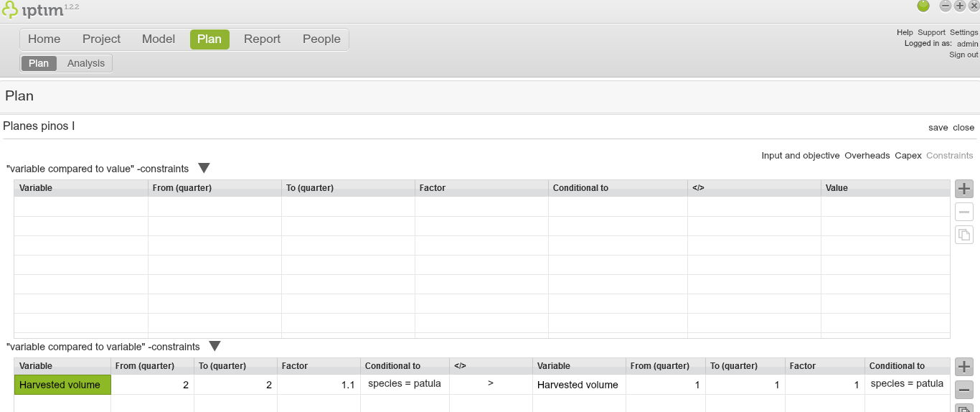Add row to variable-to-variable constraints table

[x=964, y=367]
